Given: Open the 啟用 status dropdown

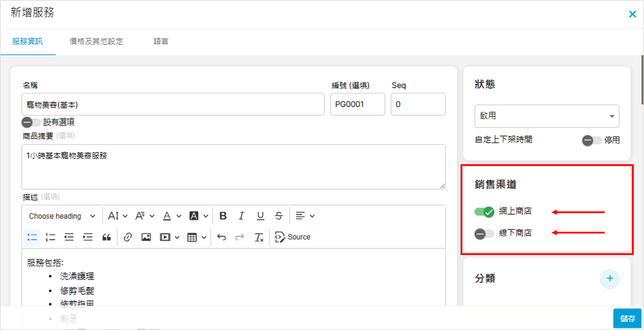Looking at the screenshot, I should [547, 116].
